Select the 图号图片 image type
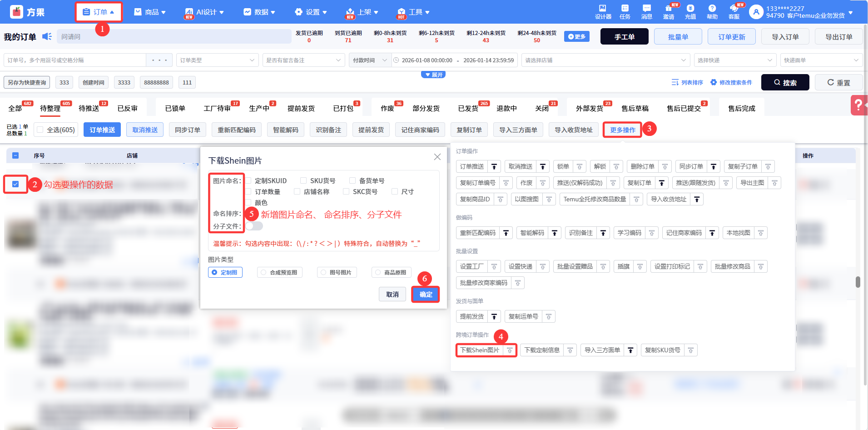 [337, 272]
